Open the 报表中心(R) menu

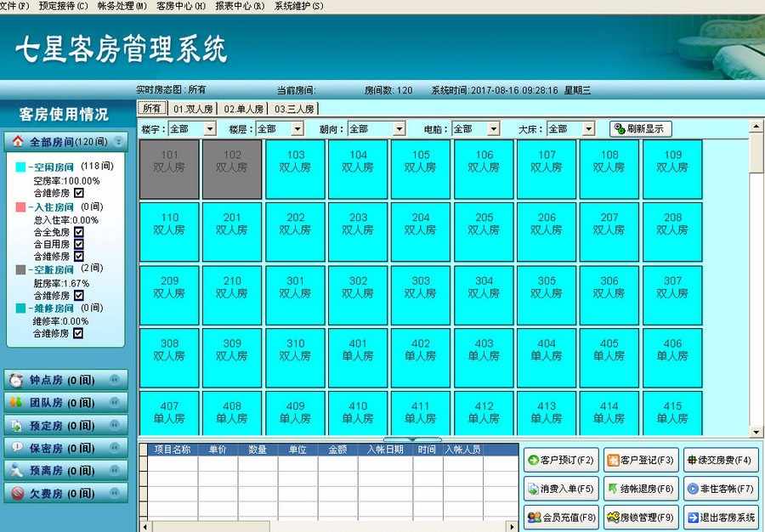pos(240,6)
